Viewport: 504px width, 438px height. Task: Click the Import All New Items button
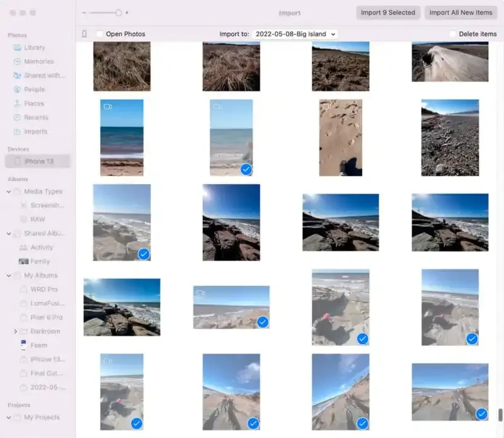click(x=461, y=12)
